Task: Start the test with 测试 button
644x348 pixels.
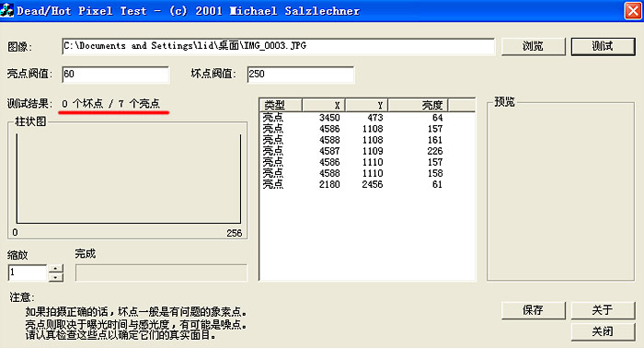Action: pos(603,46)
